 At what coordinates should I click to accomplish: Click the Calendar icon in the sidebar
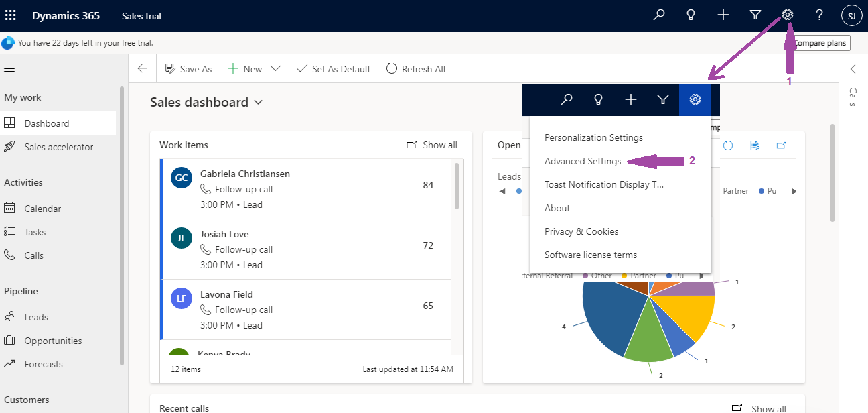click(x=9, y=209)
